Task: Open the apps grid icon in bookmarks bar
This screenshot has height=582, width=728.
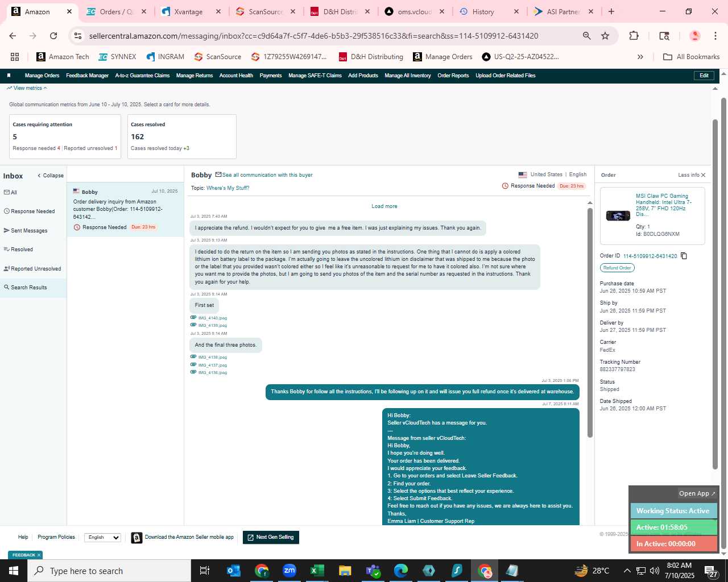Action: click(x=15, y=57)
